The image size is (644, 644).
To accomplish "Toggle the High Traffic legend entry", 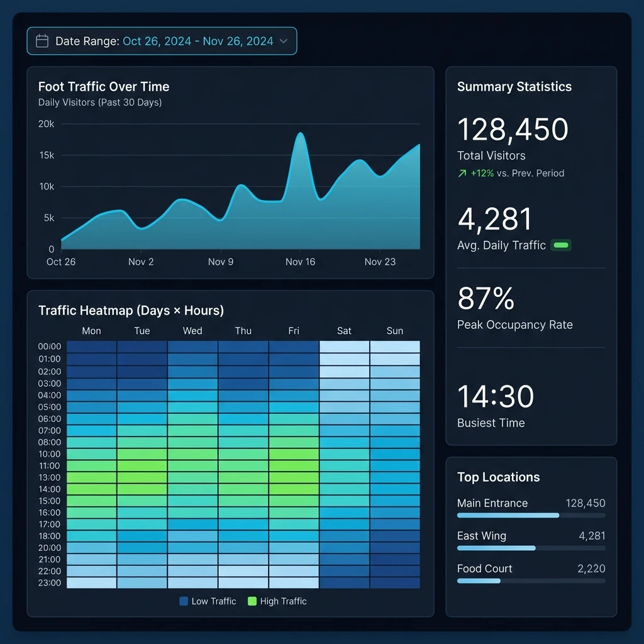I will [x=277, y=601].
